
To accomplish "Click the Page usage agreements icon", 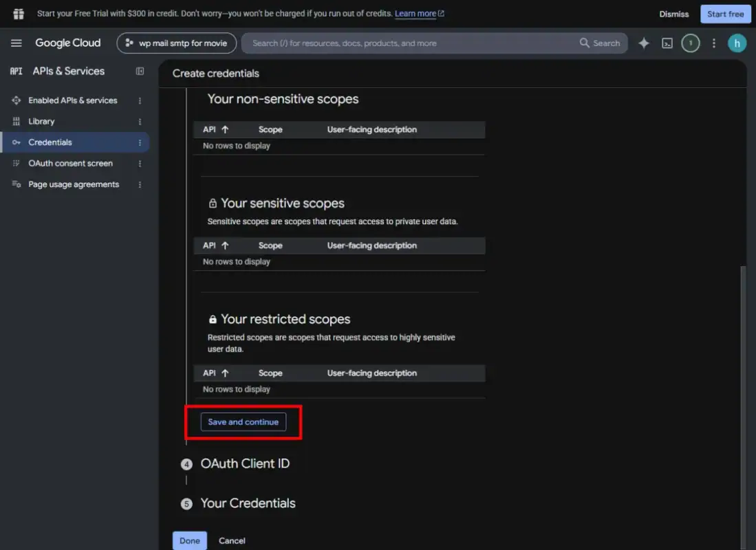I will click(x=17, y=184).
